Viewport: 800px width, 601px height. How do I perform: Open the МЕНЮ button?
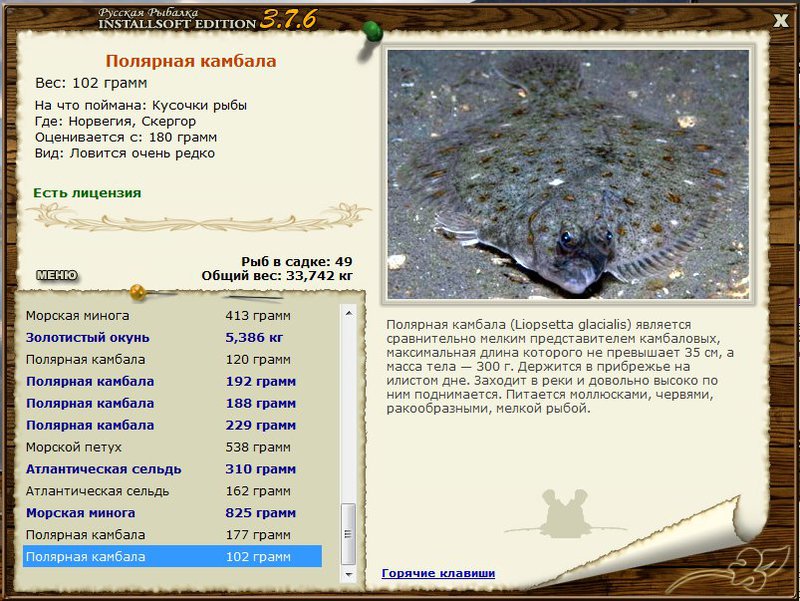57,276
